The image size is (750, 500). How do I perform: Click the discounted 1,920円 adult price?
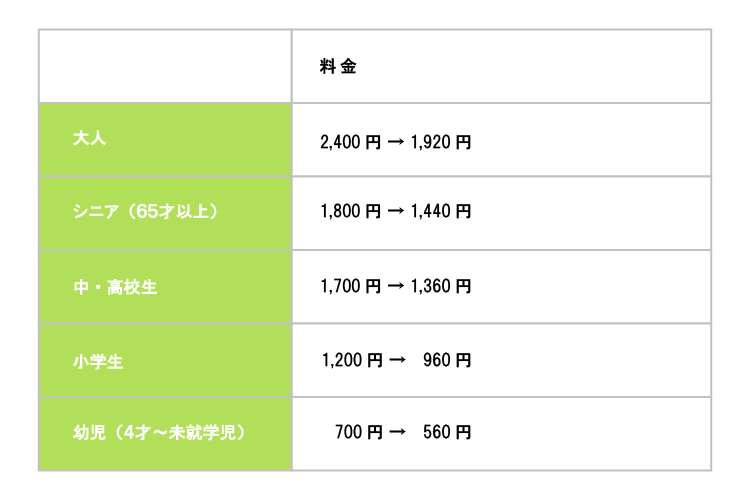click(x=441, y=142)
